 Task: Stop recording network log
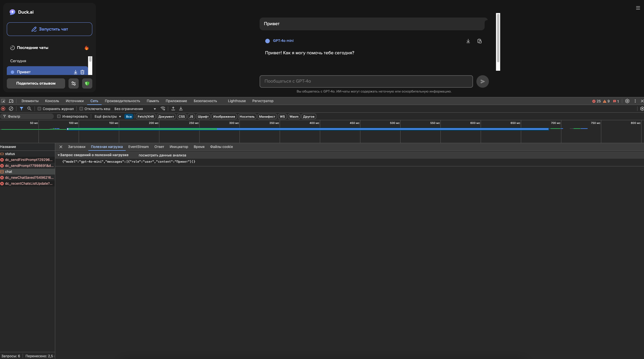[3, 109]
